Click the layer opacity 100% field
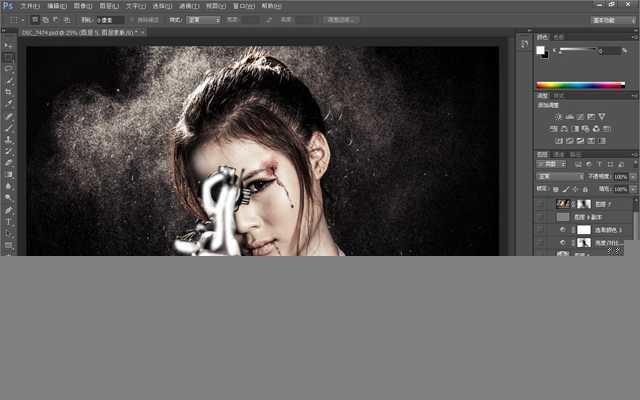The image size is (640, 400). coord(620,177)
